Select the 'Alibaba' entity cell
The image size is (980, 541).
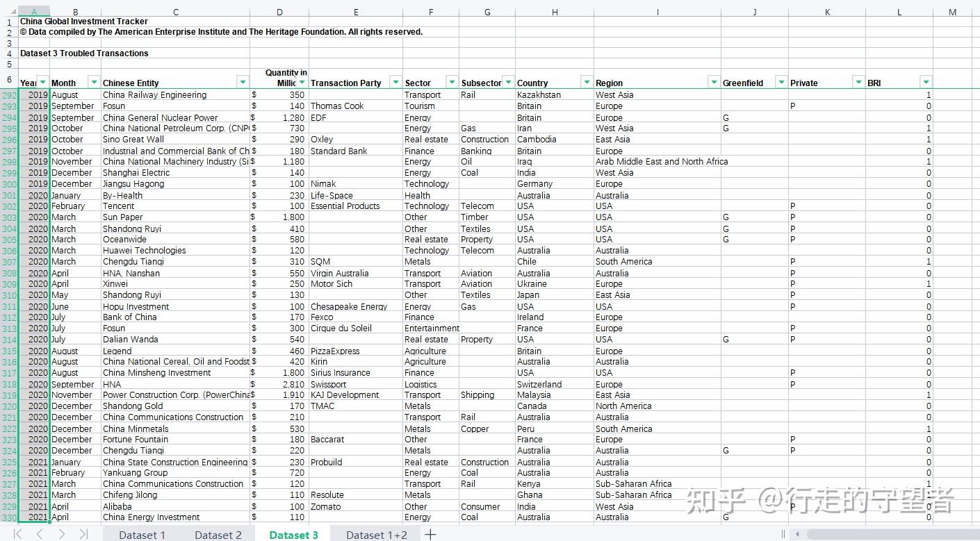[x=176, y=506]
